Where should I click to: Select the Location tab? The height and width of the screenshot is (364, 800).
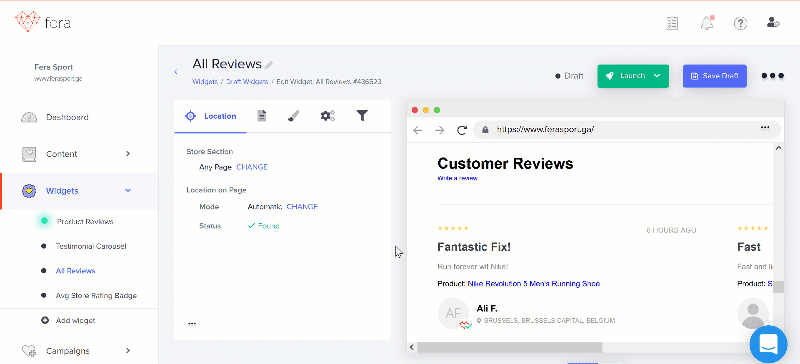coord(210,116)
